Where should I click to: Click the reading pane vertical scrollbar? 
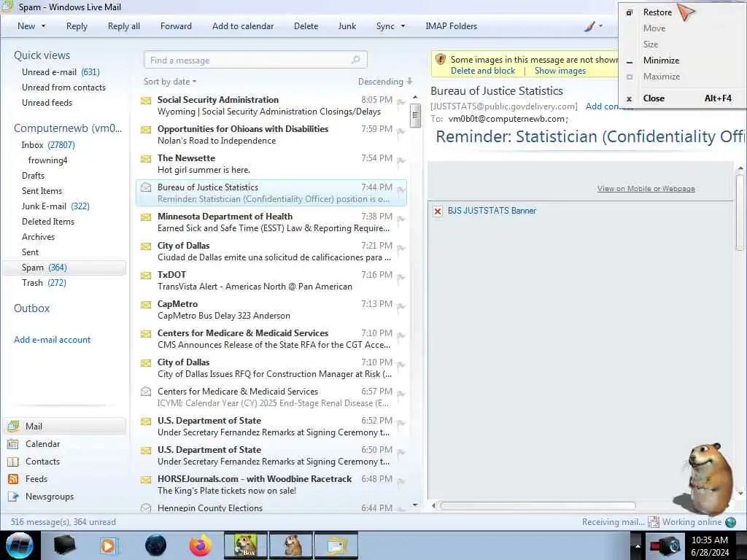click(x=740, y=212)
